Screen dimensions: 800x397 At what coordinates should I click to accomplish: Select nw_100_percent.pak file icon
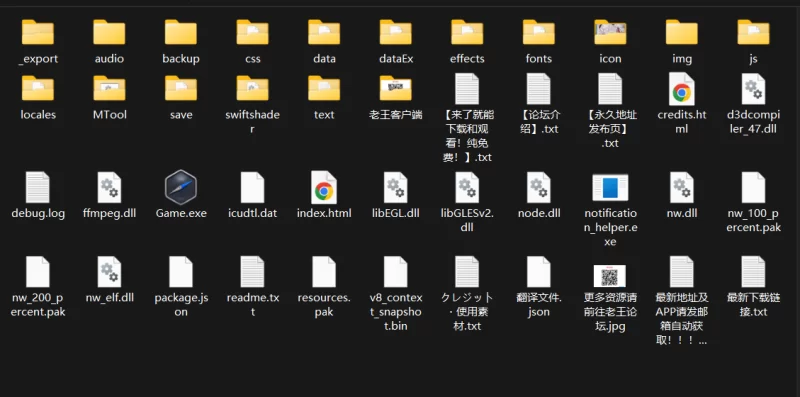click(754, 187)
